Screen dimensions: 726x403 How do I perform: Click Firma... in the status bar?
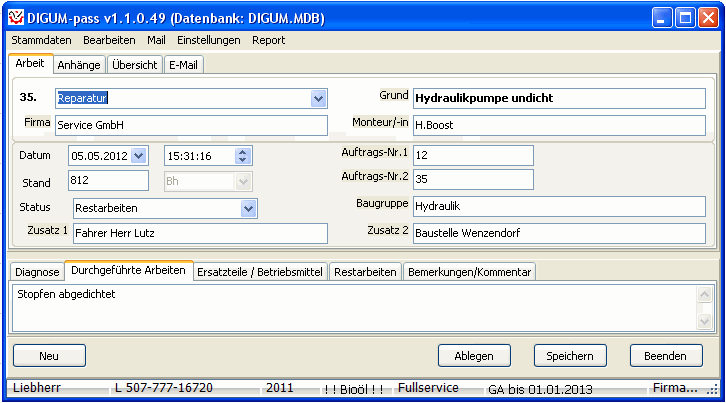(x=675, y=388)
